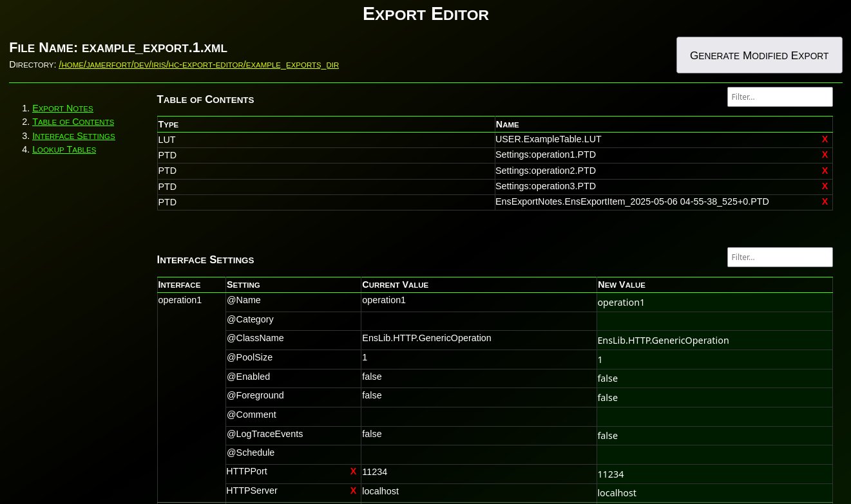Viewport: 851px width, 504px height.
Task: Delete the EnsExportNotes.EnsExportItem row with red X
Action: click(x=825, y=201)
